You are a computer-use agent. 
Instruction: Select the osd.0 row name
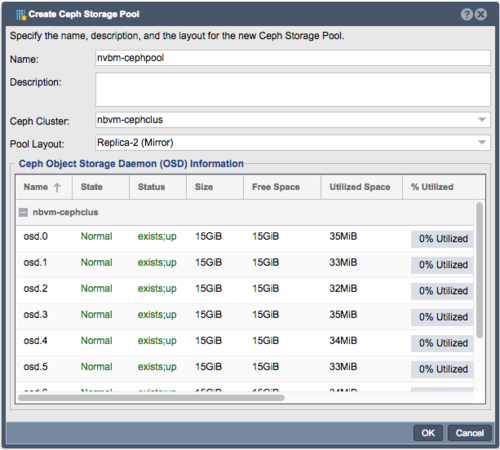(x=36, y=237)
